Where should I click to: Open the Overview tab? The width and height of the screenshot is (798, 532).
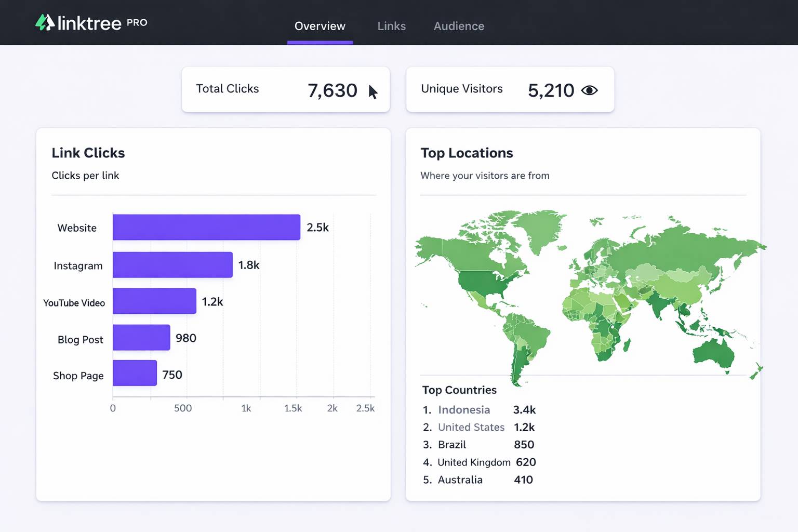pyautogui.click(x=320, y=26)
